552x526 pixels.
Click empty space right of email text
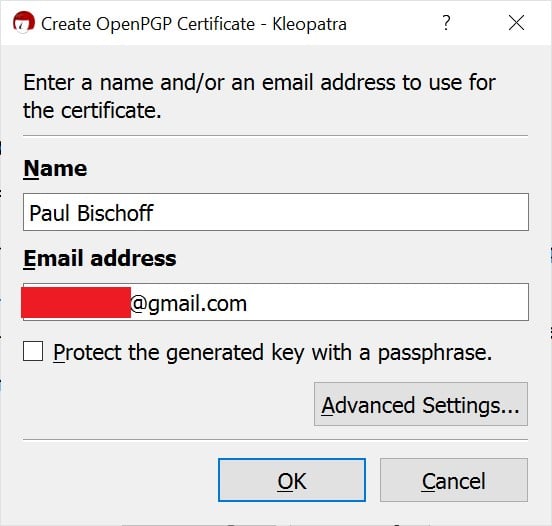tap(387, 302)
